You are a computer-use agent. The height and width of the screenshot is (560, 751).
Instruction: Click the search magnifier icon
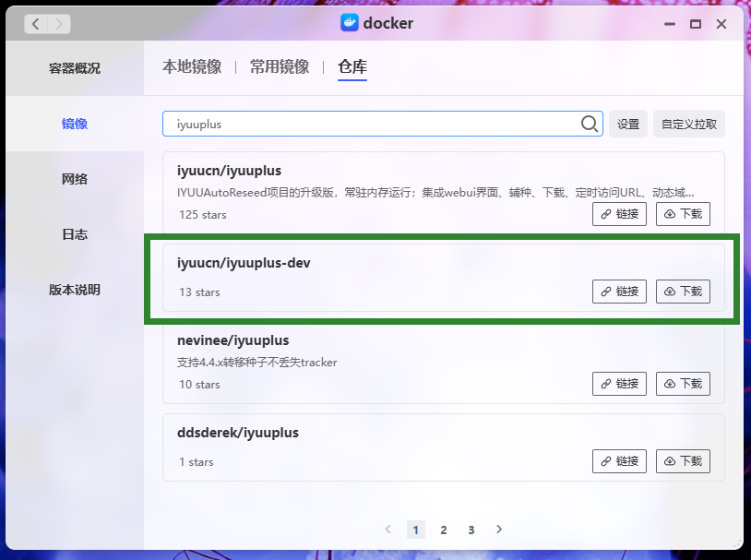point(590,124)
